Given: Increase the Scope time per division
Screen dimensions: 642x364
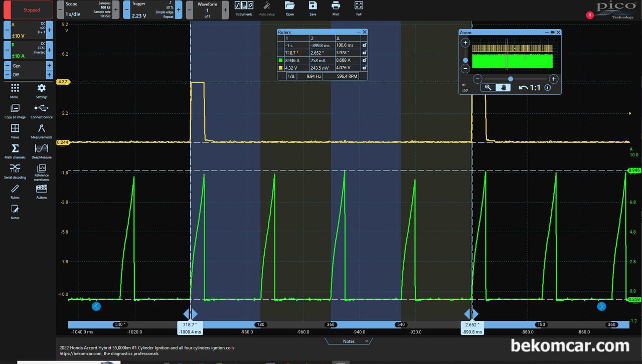Looking at the screenshot, I should coord(116,10).
